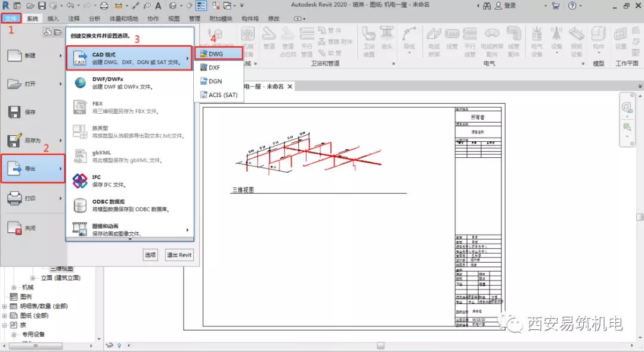Select ACIS (SAT) from the submenu
Viewport: 644px width, 352px height.
point(218,95)
